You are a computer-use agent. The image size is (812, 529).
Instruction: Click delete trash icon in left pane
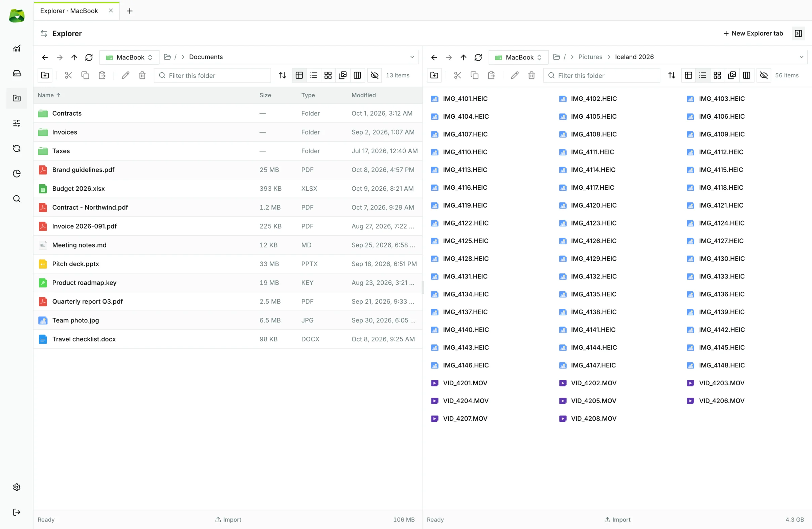pyautogui.click(x=142, y=75)
